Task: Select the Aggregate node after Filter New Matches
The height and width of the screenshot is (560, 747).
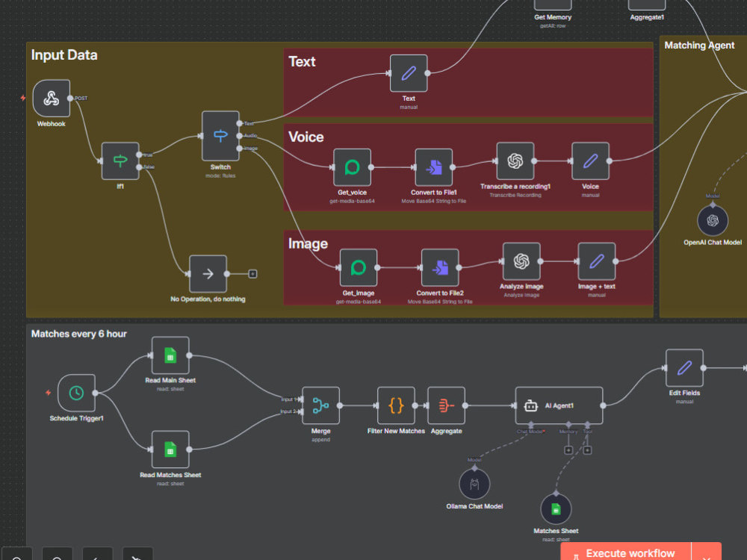Action: [x=447, y=405]
